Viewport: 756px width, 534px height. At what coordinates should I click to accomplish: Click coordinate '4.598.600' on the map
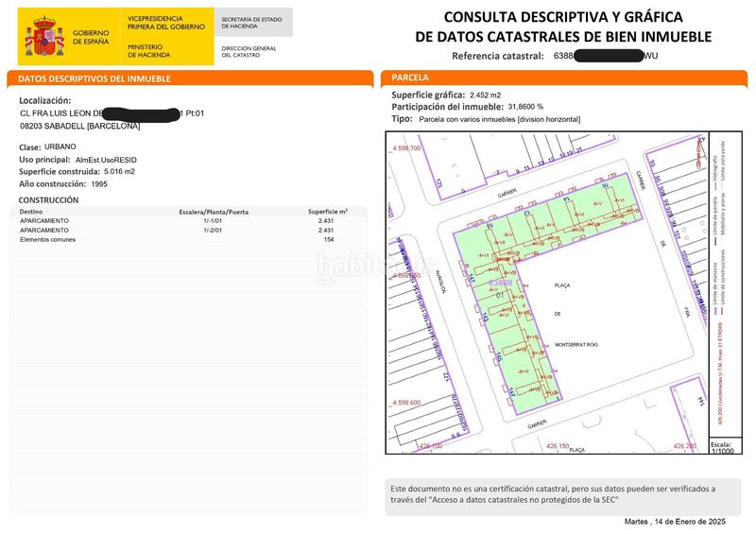407,403
